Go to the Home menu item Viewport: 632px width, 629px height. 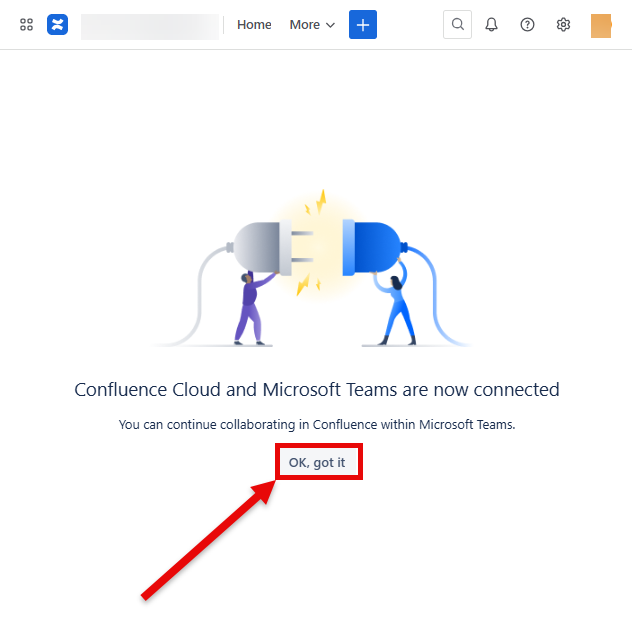click(254, 25)
